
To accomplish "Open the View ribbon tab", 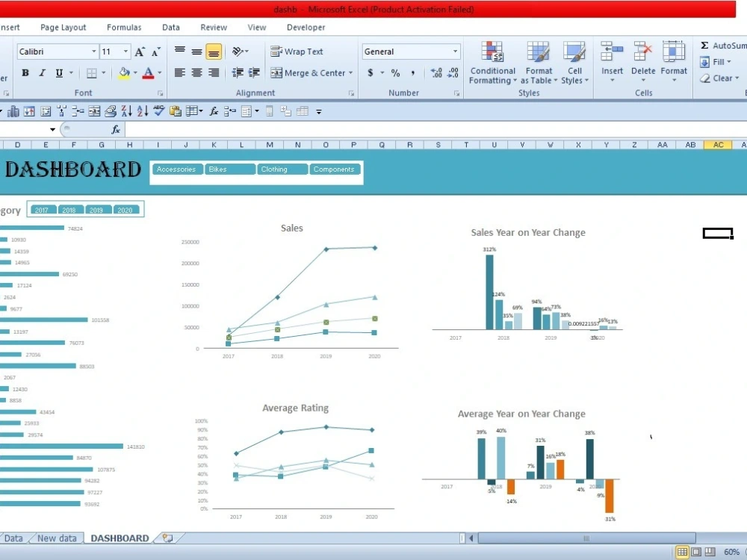I will 256,28.
